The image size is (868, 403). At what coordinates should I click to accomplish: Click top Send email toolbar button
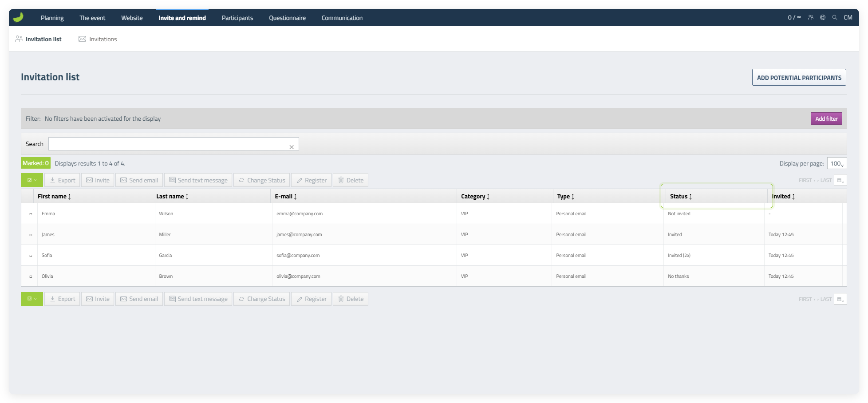139,180
